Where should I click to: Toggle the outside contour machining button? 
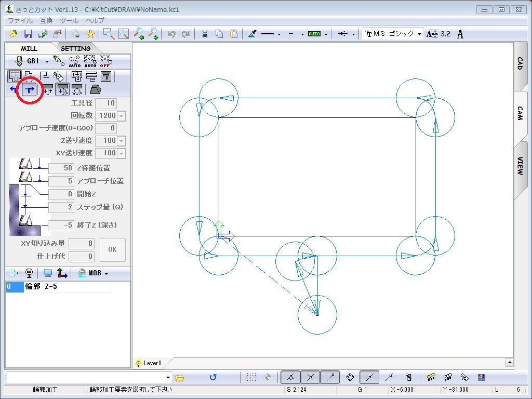(x=14, y=76)
